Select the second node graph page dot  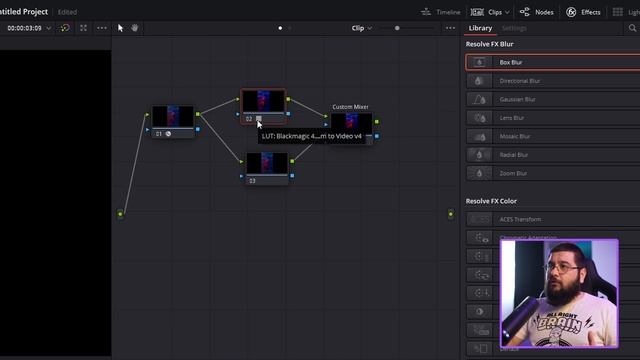[x=290, y=28]
